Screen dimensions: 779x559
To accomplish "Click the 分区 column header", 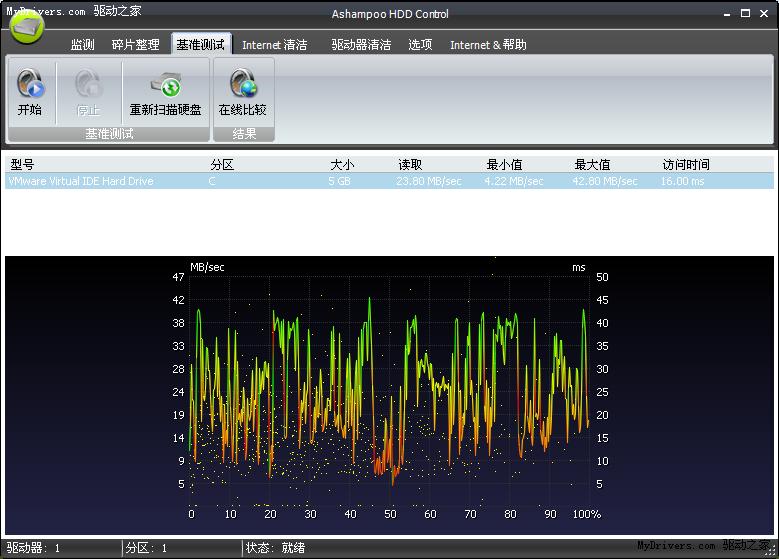I will [221, 164].
